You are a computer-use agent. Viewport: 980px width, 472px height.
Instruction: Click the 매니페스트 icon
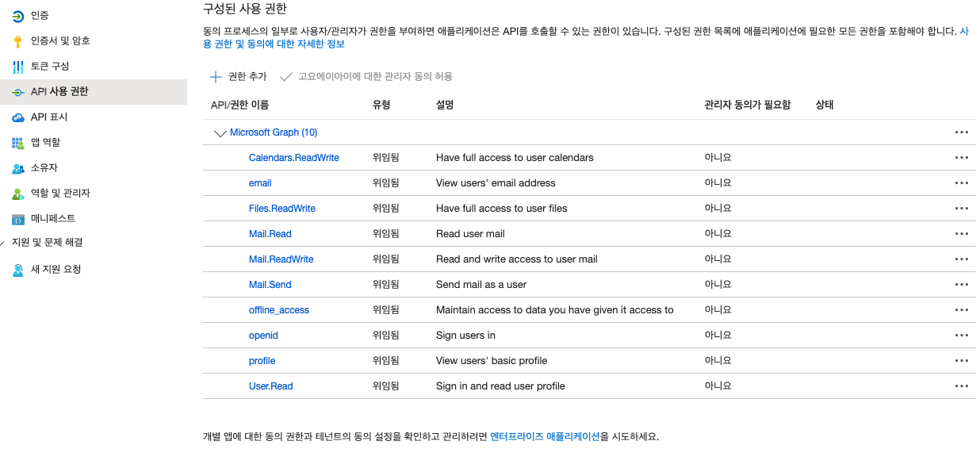tap(17, 218)
